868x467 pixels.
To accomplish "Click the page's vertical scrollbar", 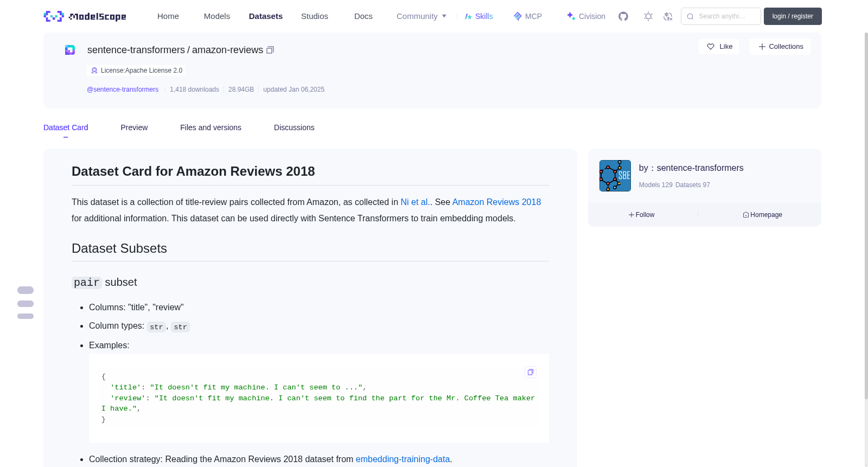I will point(866,217).
